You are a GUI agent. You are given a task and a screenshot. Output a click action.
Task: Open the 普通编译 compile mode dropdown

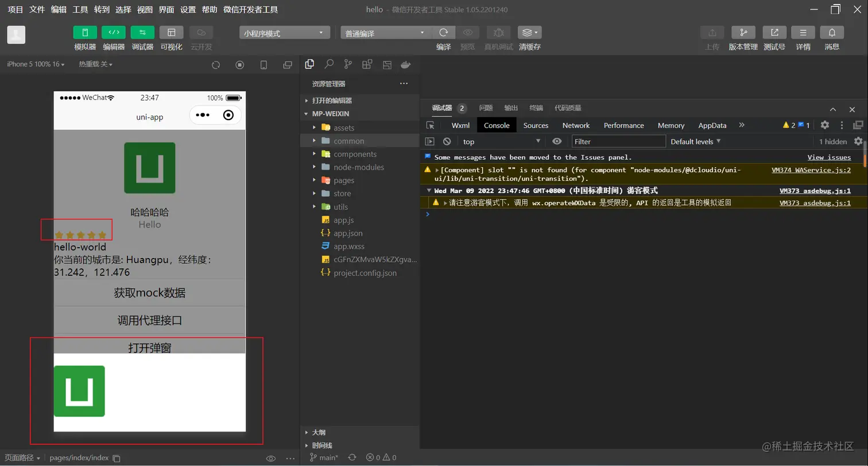tap(386, 33)
